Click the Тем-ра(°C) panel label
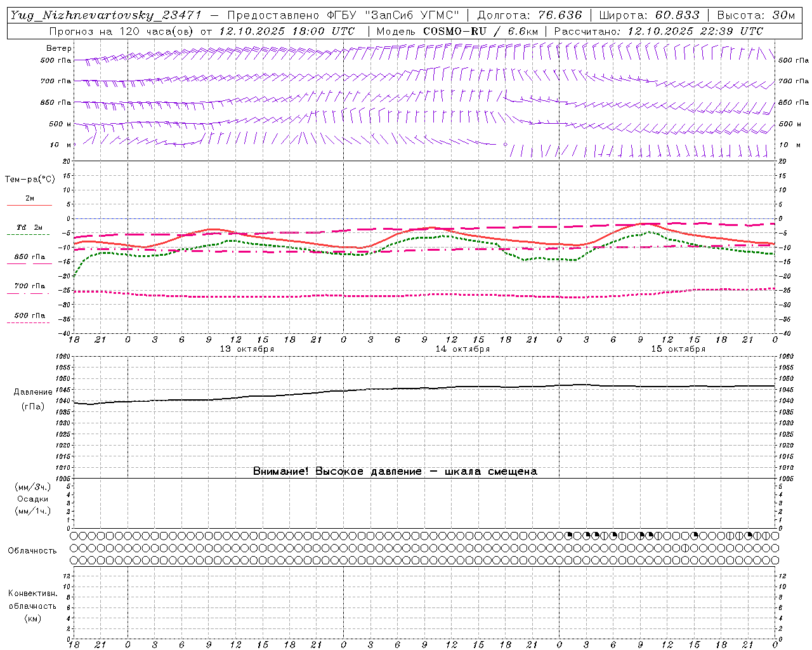 tap(30, 180)
